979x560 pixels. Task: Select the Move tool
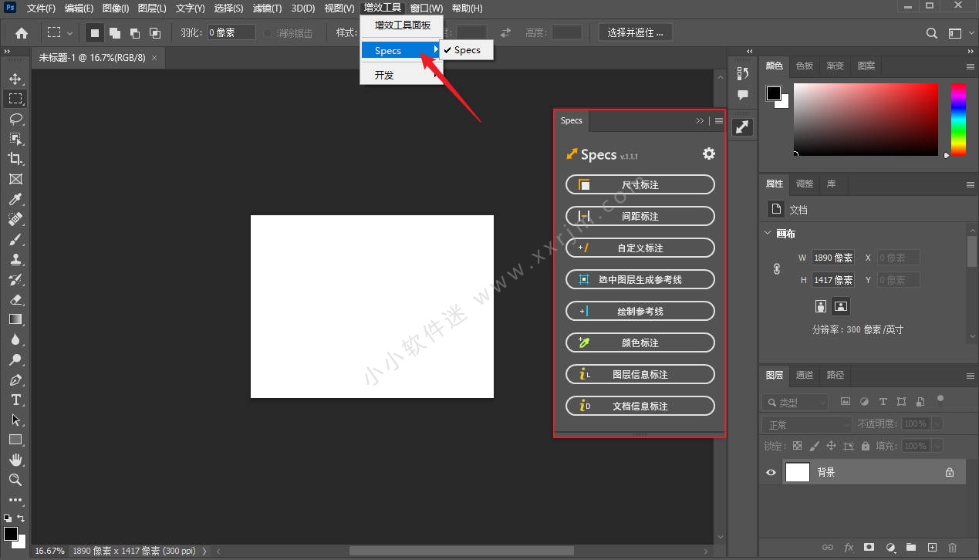[x=15, y=79]
